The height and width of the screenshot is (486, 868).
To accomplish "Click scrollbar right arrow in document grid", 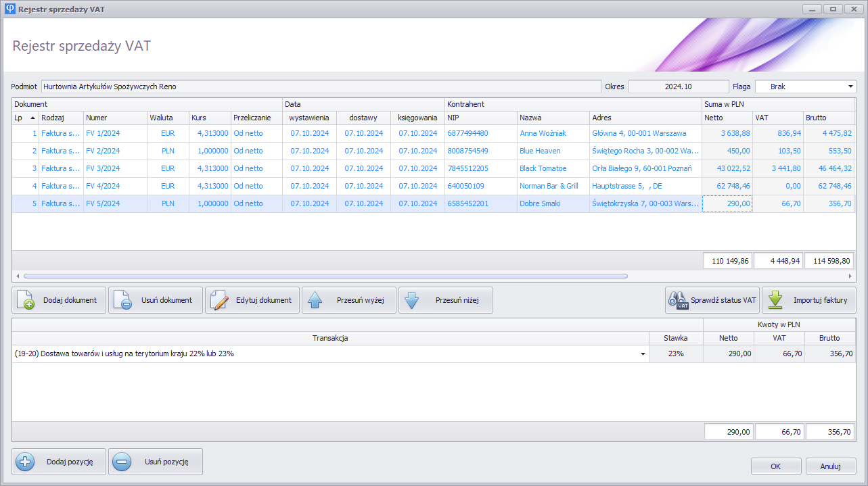I will click(x=850, y=276).
